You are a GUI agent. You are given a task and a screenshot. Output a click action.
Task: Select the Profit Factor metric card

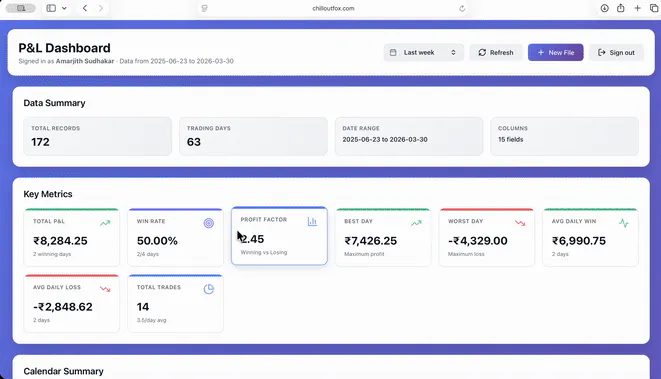point(279,236)
